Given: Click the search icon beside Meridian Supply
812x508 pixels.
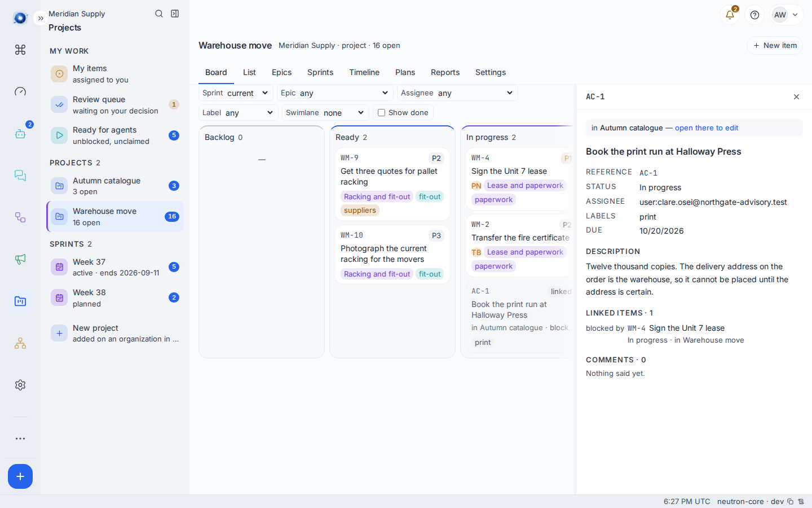Looking at the screenshot, I should [159, 14].
